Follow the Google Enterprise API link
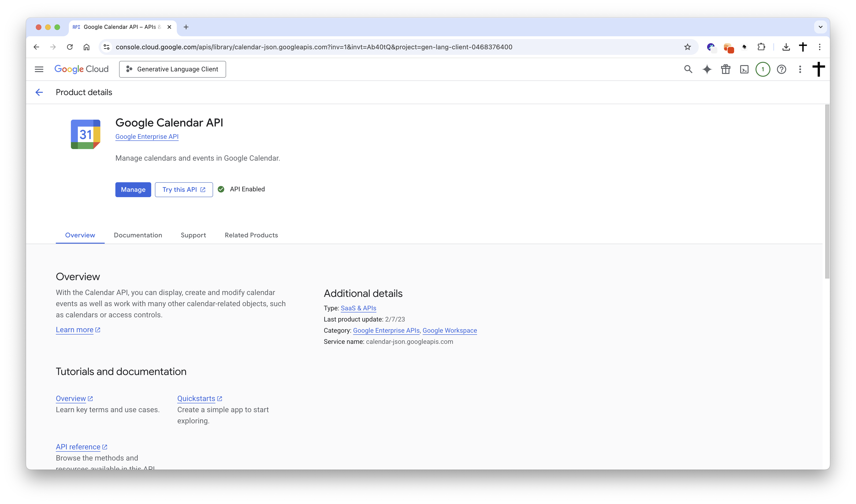The width and height of the screenshot is (856, 504). (147, 136)
